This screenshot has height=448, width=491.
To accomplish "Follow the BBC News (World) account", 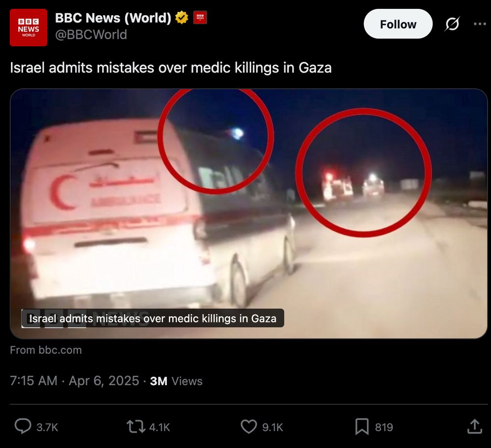I will click(x=398, y=24).
